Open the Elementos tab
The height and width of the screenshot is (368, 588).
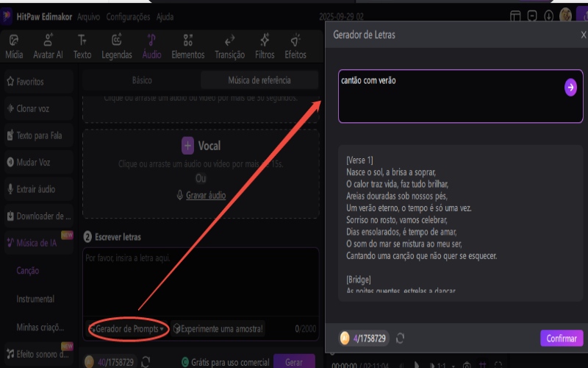pos(188,46)
